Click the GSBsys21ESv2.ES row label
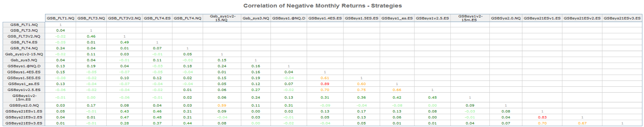The height and width of the screenshot is (127, 644). point(24,117)
